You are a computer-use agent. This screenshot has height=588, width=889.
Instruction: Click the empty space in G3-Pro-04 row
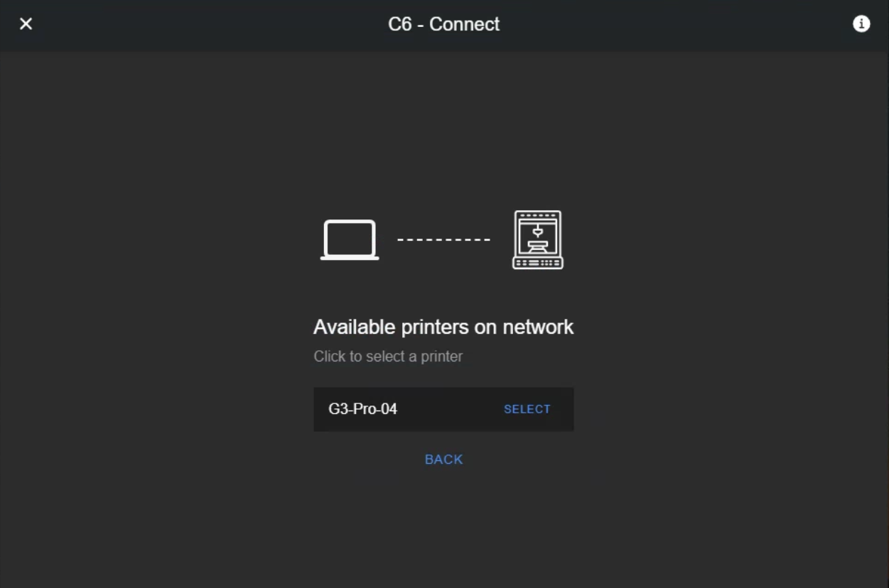click(x=450, y=409)
